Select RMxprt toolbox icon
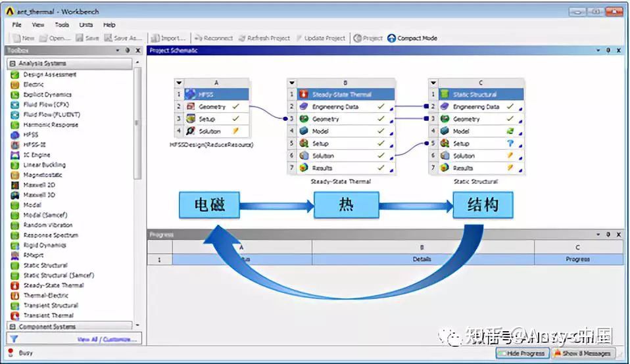The image size is (630, 364). [15, 255]
